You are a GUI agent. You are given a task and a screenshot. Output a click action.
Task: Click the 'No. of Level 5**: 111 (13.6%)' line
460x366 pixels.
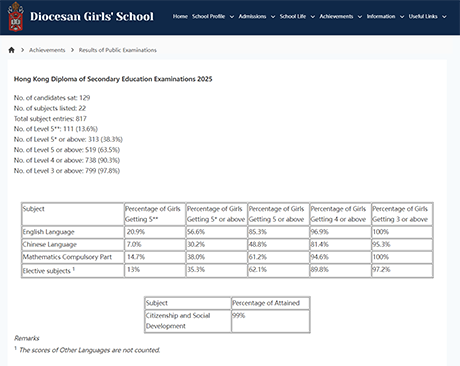[56, 129]
